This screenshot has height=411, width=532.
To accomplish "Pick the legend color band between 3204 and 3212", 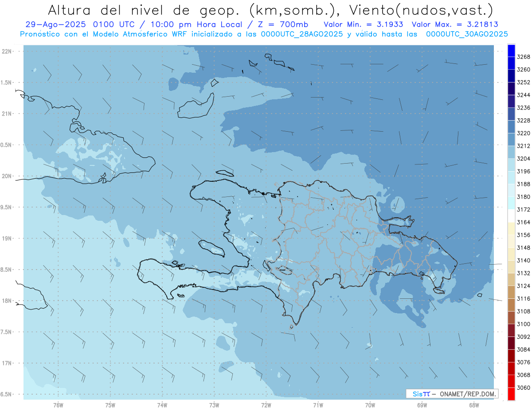I will click(x=511, y=152).
